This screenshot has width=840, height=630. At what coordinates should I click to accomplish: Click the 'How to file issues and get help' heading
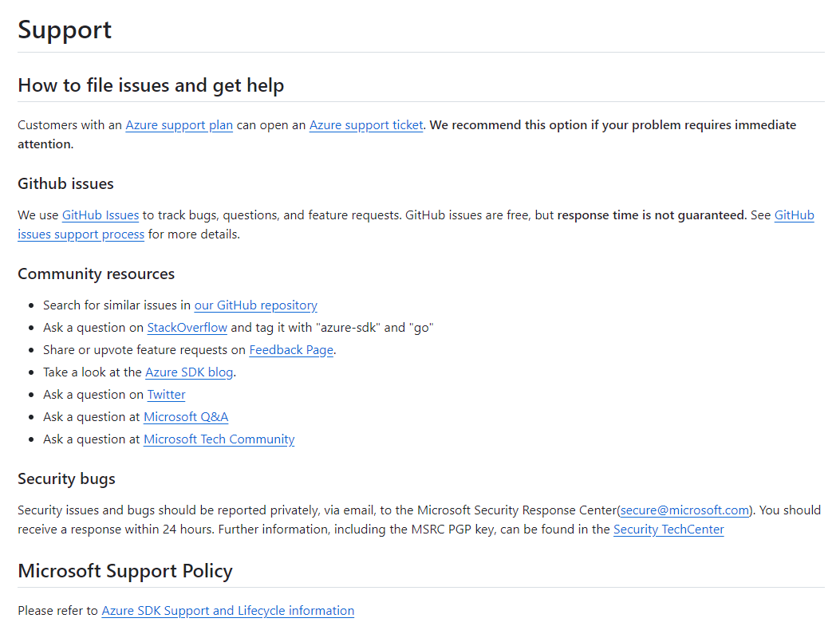(x=151, y=85)
